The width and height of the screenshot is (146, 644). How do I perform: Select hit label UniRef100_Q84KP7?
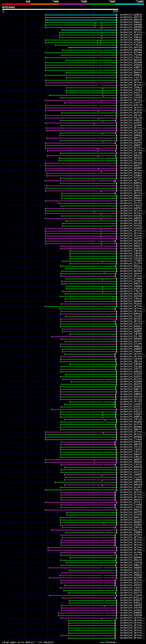tap(131, 140)
